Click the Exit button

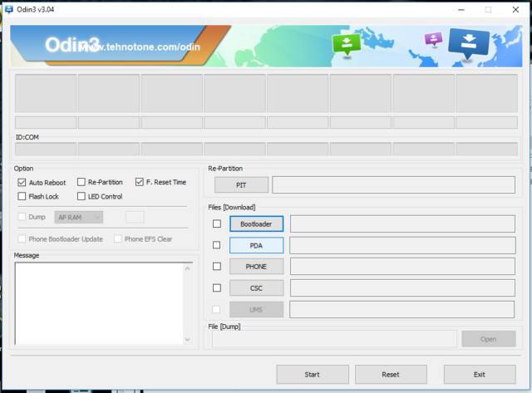(x=480, y=375)
